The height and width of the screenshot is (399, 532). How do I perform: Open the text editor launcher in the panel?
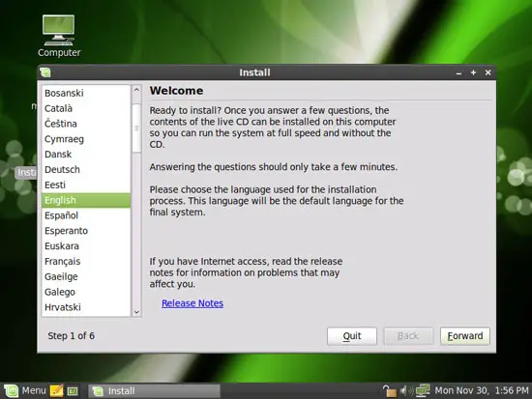pyautogui.click(x=56, y=391)
